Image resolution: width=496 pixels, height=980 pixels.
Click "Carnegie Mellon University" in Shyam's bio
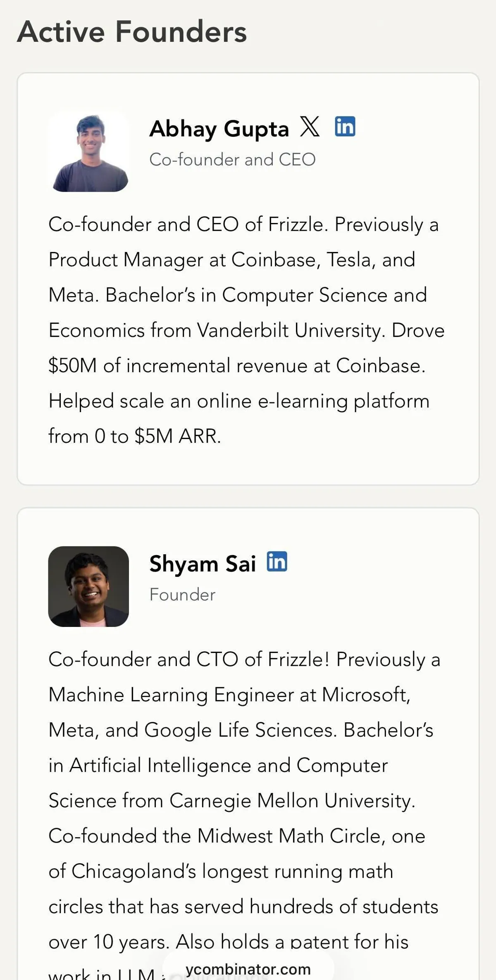tap(292, 801)
